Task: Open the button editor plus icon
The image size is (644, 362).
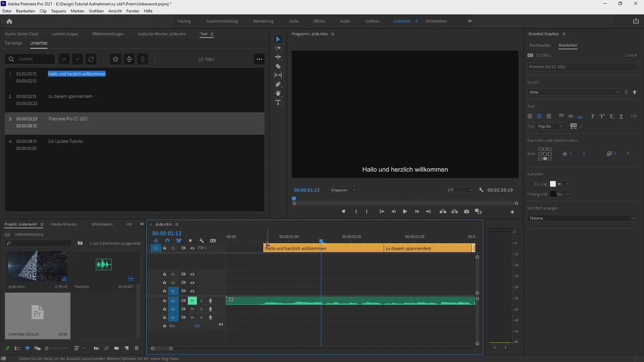Action: click(512, 212)
